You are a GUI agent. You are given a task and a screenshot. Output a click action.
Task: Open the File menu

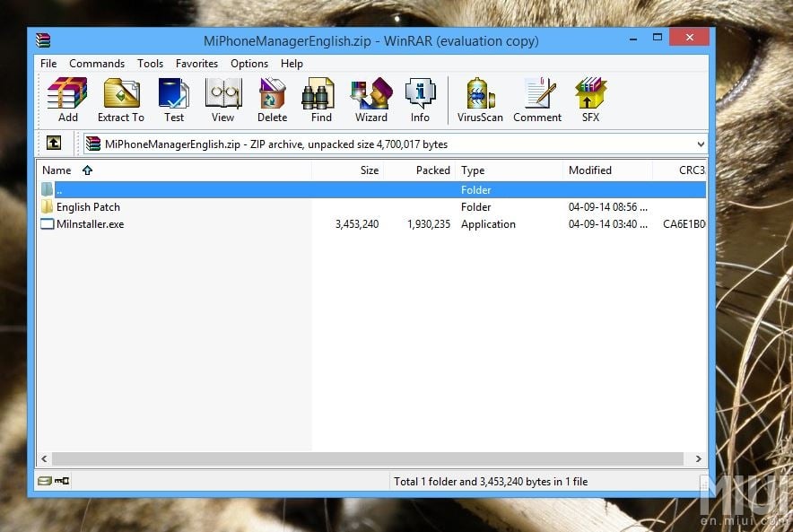pos(48,63)
